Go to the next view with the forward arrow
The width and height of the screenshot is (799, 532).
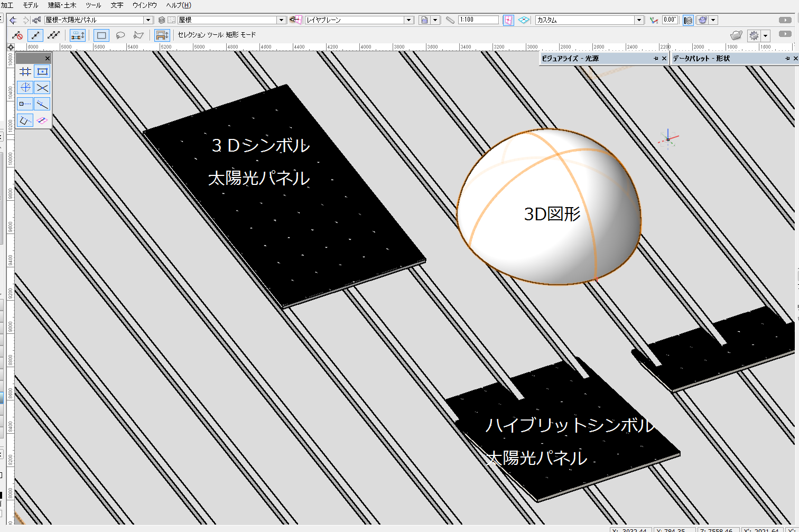pos(25,20)
